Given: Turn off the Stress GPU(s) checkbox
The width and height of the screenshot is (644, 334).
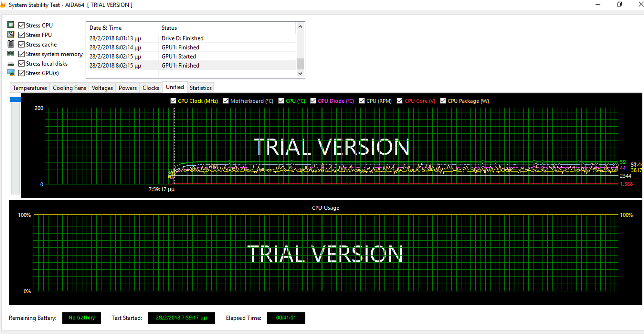Looking at the screenshot, I should tap(22, 73).
